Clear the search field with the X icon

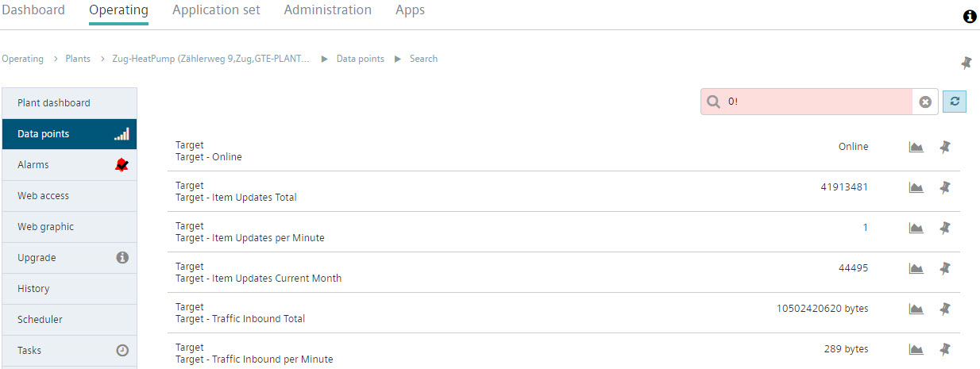(x=925, y=102)
